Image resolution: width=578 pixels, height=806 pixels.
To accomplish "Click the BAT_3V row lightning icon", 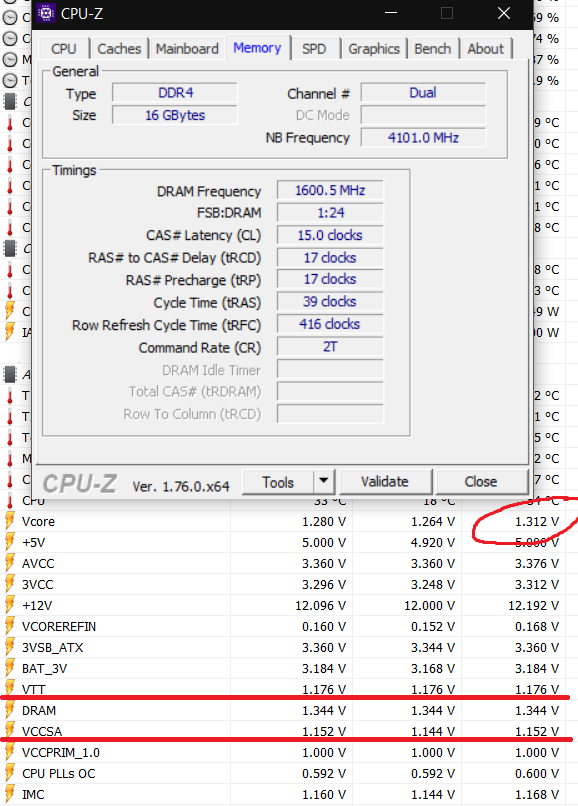I will coord(10,669).
